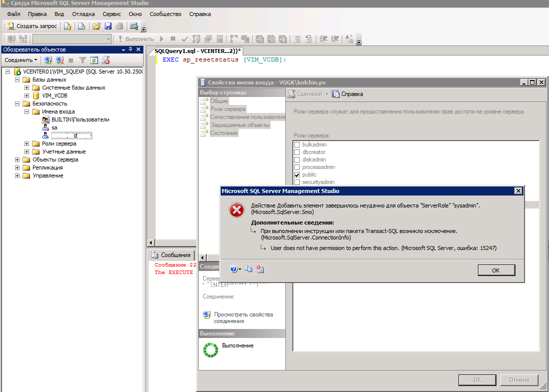Click the Open File folder icon

97,26
